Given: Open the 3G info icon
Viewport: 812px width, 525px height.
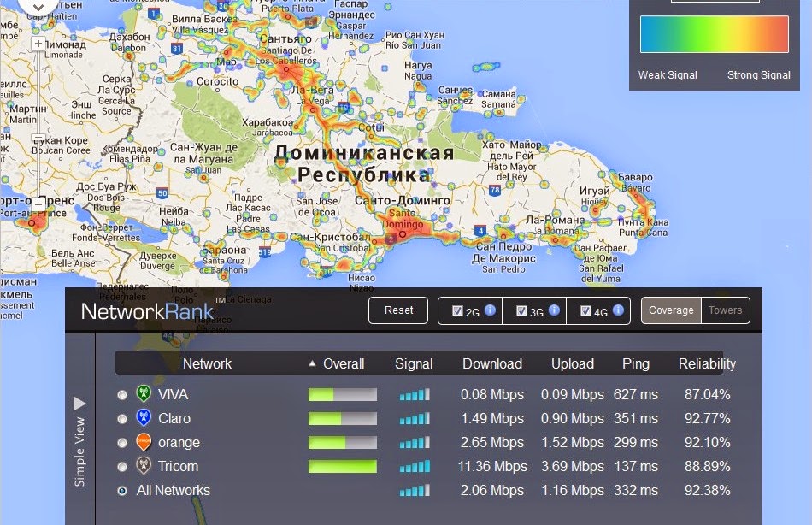Looking at the screenshot, I should tap(554, 310).
